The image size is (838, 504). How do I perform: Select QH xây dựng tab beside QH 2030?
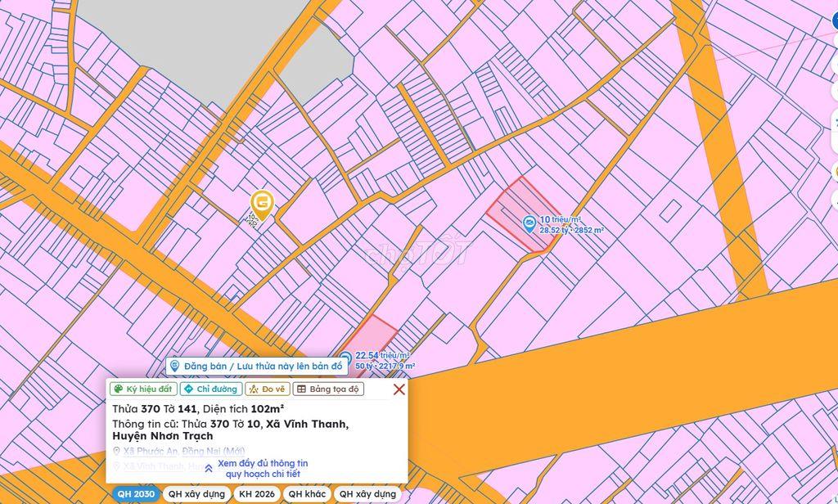(x=196, y=494)
